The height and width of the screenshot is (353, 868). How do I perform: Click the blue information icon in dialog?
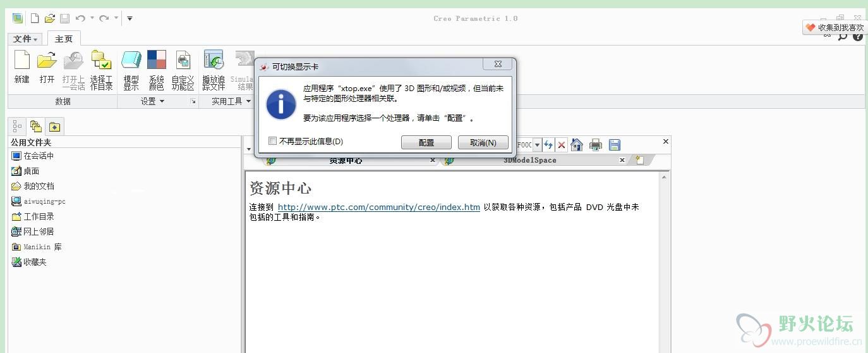[x=281, y=104]
